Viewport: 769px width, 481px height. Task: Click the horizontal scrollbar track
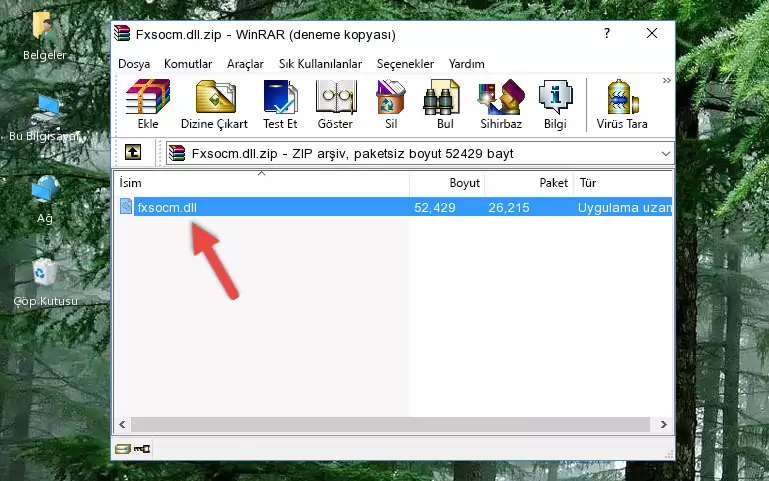click(390, 425)
